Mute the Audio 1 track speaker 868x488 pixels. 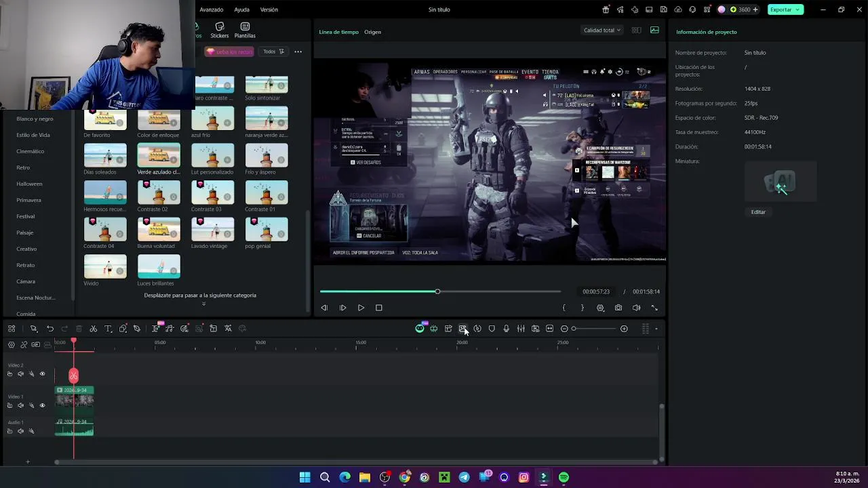(x=20, y=431)
